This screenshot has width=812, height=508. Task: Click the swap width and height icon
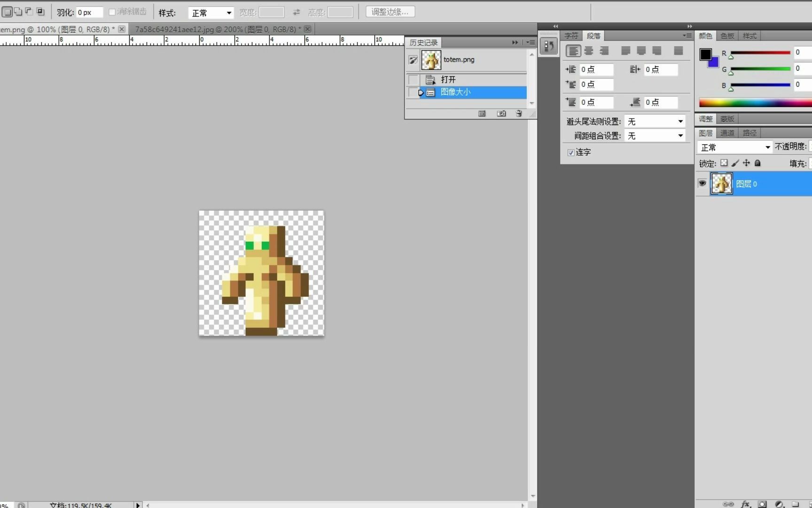pos(296,12)
